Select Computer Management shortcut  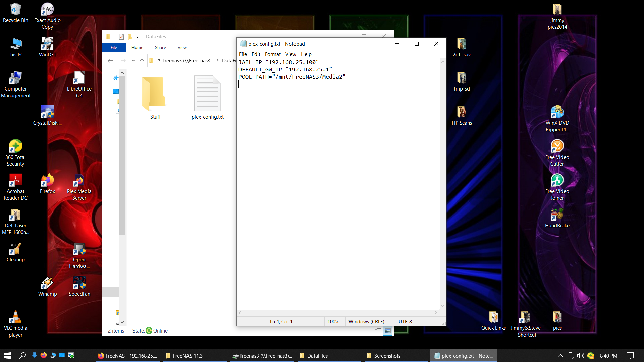pyautogui.click(x=15, y=85)
